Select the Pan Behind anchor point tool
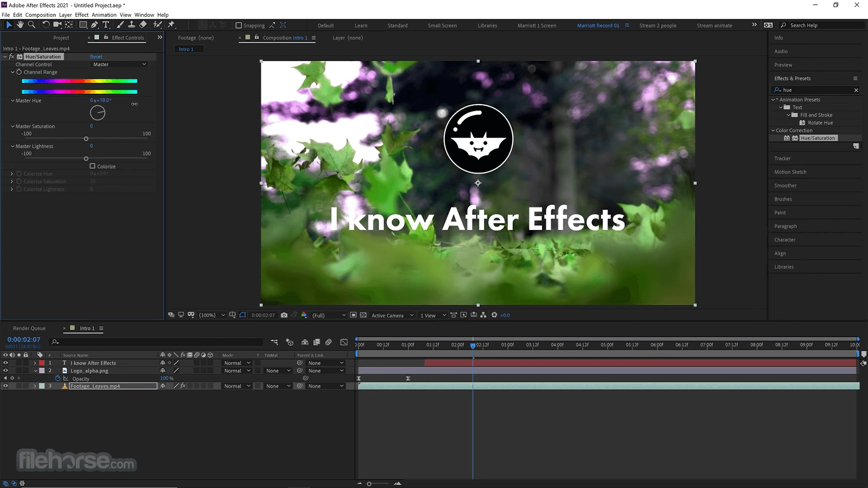Screen dimensions: 868x488 point(69,25)
